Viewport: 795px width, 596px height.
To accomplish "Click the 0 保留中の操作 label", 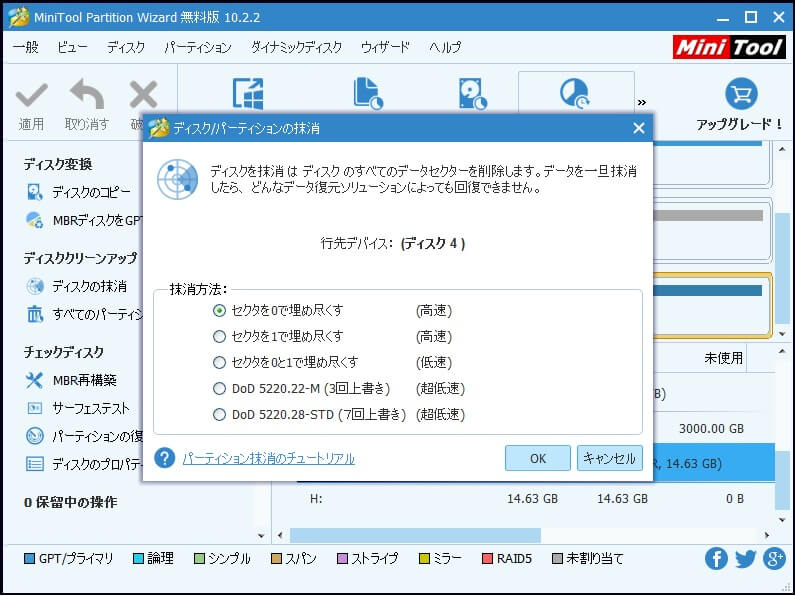I will [70, 502].
